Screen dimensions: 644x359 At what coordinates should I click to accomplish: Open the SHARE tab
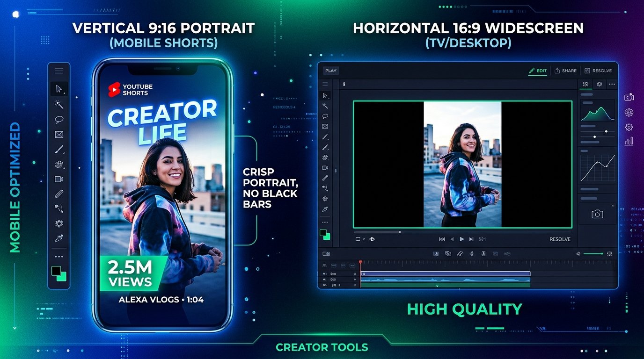(x=565, y=71)
